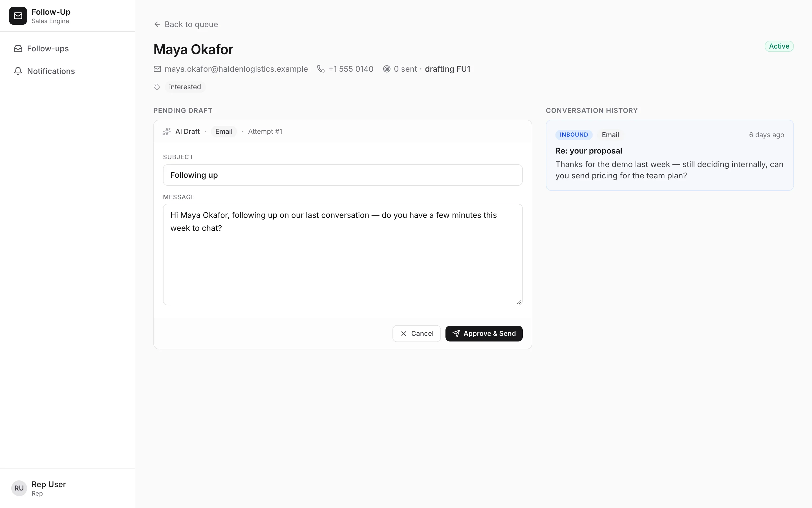This screenshot has height=508, width=812.
Task: Click the target icon beside 0 sent
Action: click(387, 69)
